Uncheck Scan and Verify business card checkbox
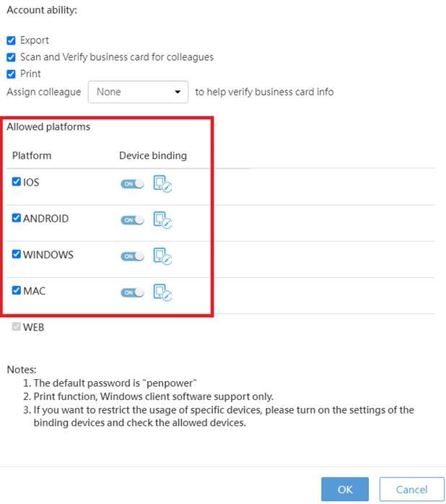The image size is (446, 504). coord(11,57)
